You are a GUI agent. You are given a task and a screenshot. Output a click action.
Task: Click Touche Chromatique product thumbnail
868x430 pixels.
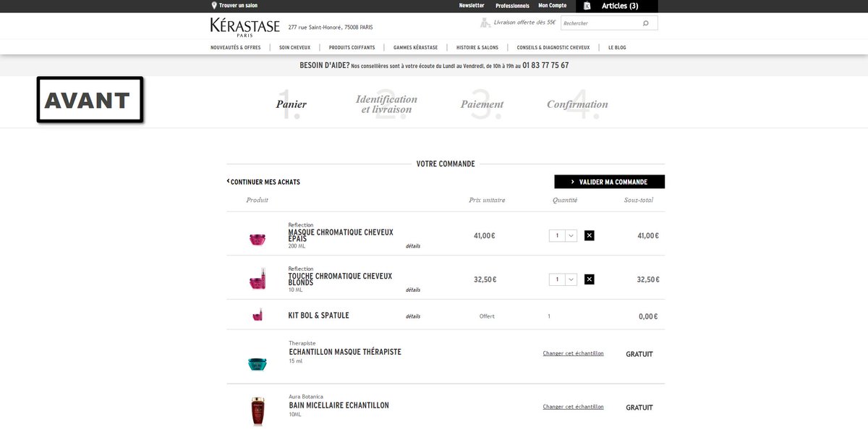click(258, 279)
